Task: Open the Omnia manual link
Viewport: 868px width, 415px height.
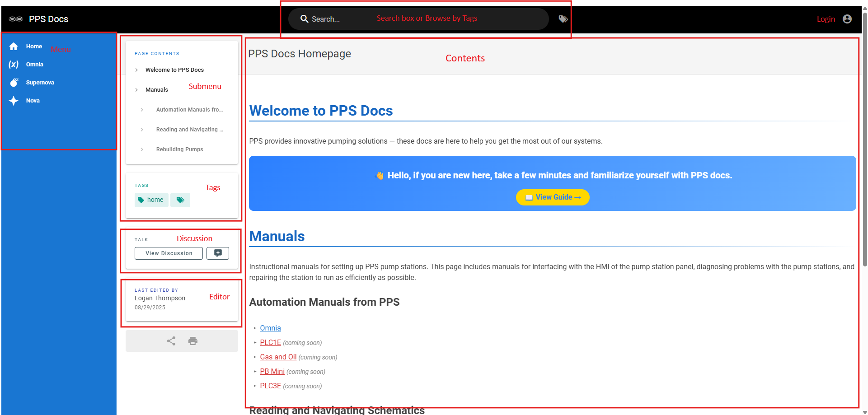Action: [x=270, y=328]
